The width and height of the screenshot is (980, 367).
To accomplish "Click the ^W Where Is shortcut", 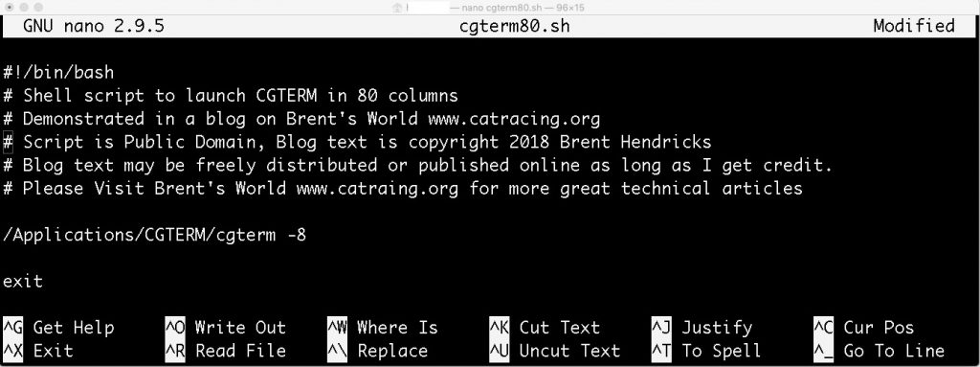I will pyautogui.click(x=383, y=328).
